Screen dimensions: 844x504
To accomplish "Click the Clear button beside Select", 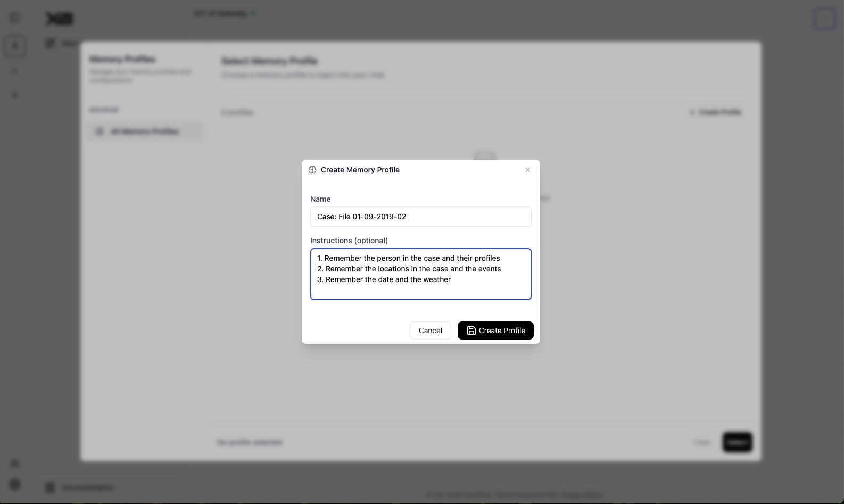I will pos(702,442).
